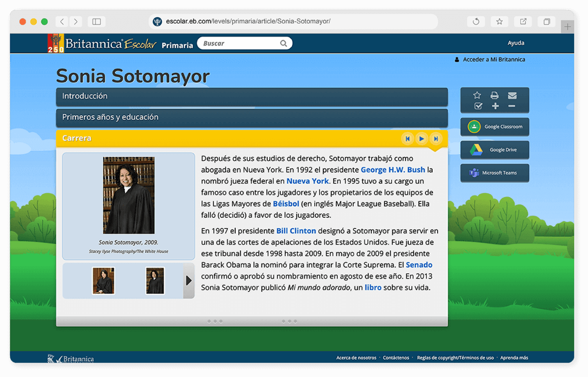Email the article with envelope icon

pos(512,95)
